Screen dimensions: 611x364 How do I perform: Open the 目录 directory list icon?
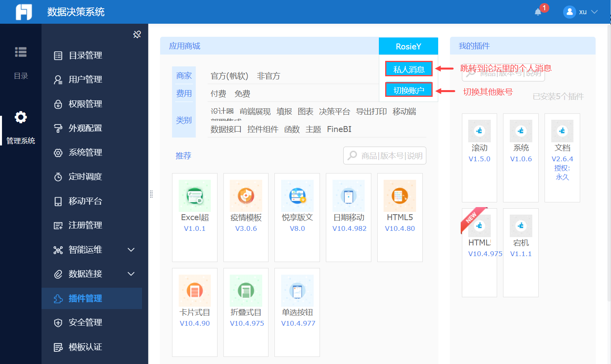pos(21,52)
